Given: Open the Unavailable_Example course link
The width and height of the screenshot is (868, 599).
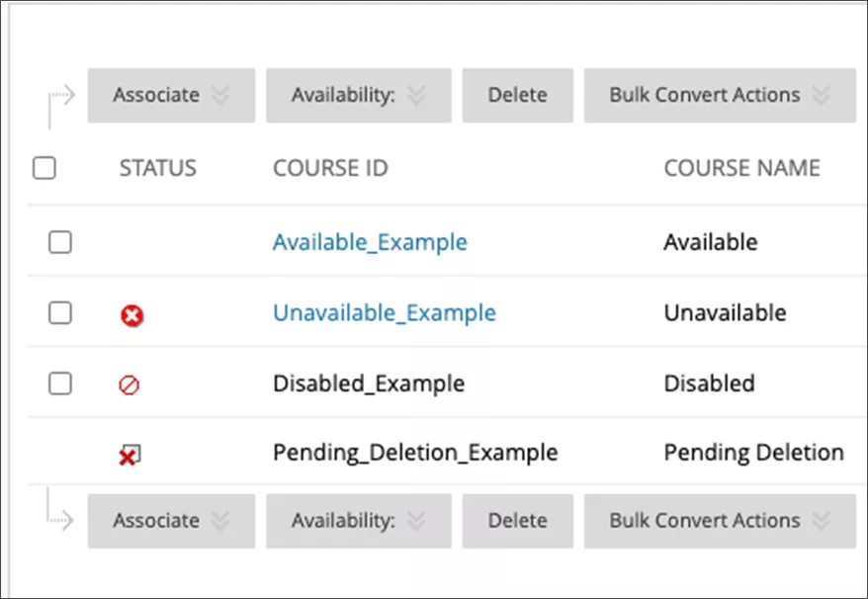Looking at the screenshot, I should coord(384,313).
